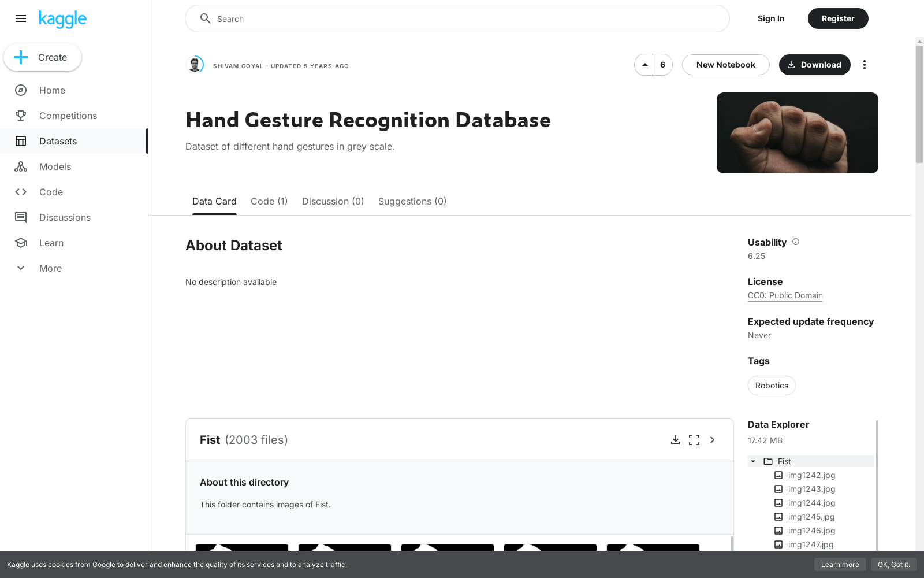Open Home from the sidebar
924x578 pixels.
(x=74, y=90)
